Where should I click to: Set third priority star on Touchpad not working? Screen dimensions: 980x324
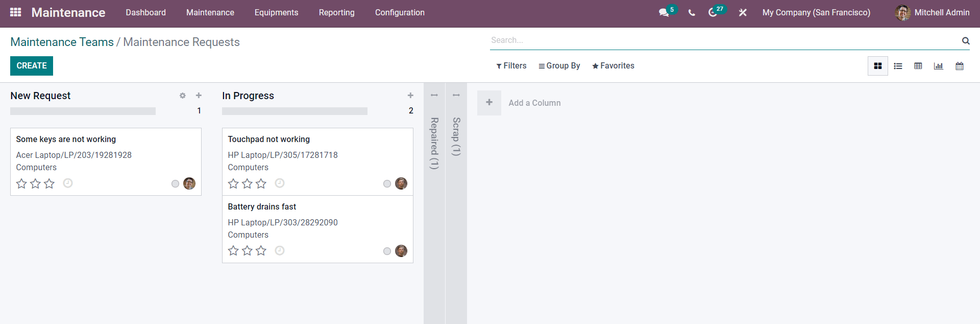tap(261, 183)
